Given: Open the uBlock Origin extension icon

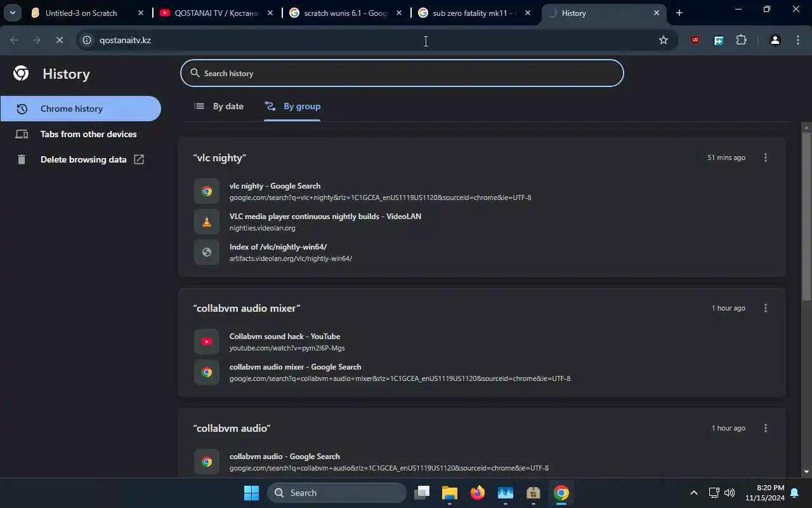Looking at the screenshot, I should pyautogui.click(x=695, y=40).
